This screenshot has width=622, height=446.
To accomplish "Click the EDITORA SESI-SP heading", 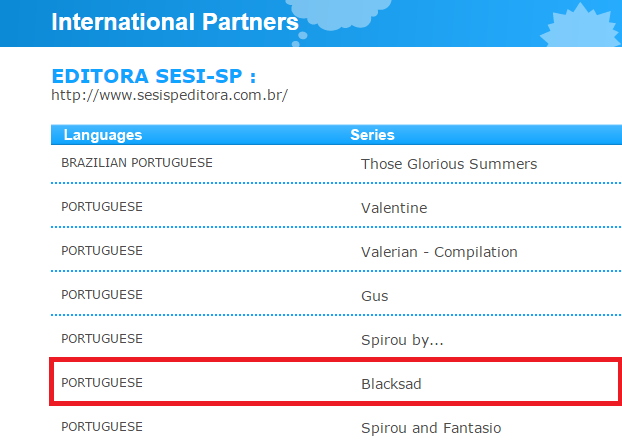I will (x=154, y=76).
